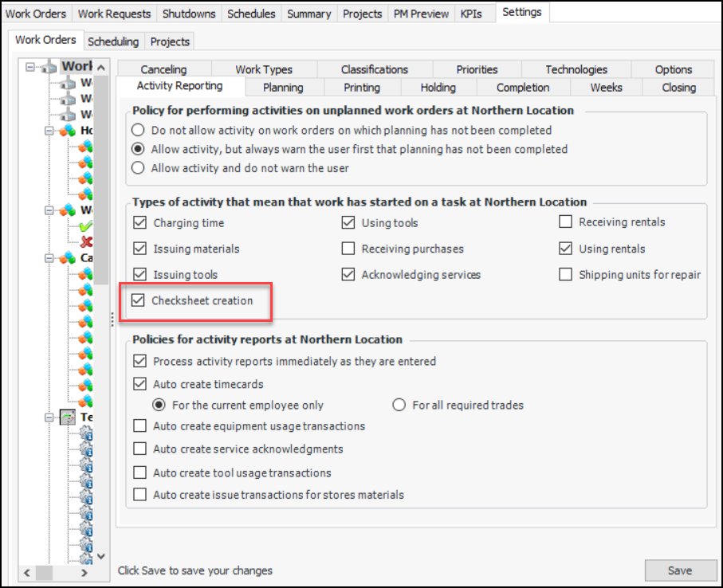723x588 pixels.
Task: Open the Schedules tab
Action: [x=251, y=14]
